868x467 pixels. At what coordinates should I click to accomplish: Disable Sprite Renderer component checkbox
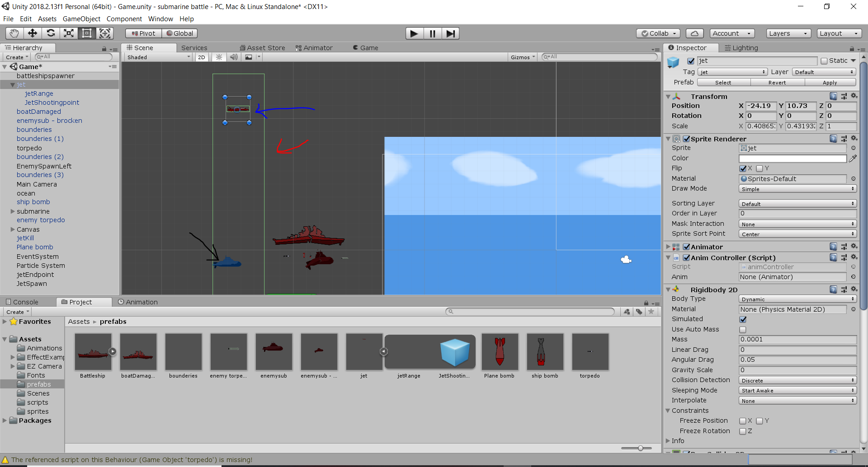[686, 139]
